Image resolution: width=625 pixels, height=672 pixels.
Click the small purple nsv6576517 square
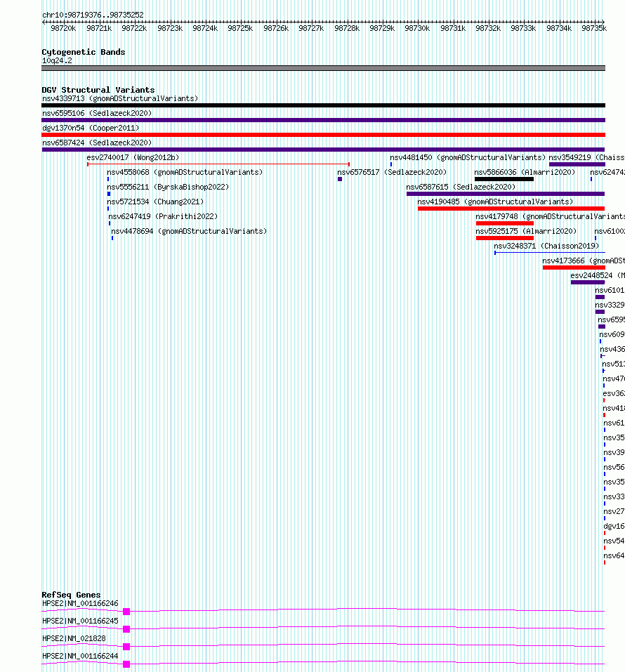click(x=340, y=179)
